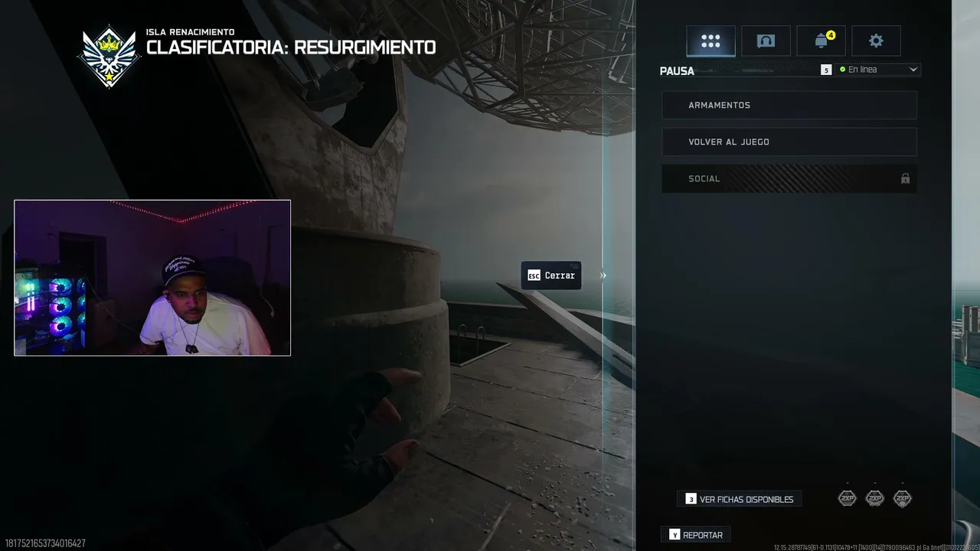The image size is (980, 551).
Task: Click the streamer webcam overlay
Action: [152, 278]
